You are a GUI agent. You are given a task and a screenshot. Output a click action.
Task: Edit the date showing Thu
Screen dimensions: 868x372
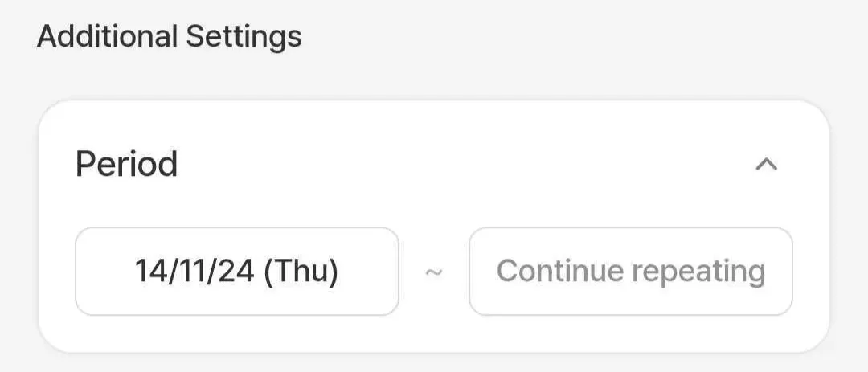236,272
